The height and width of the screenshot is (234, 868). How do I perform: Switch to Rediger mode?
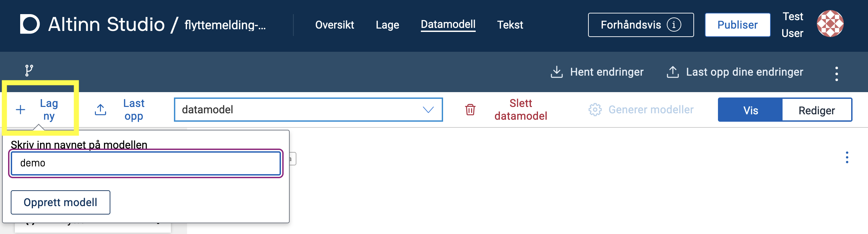[x=816, y=110]
